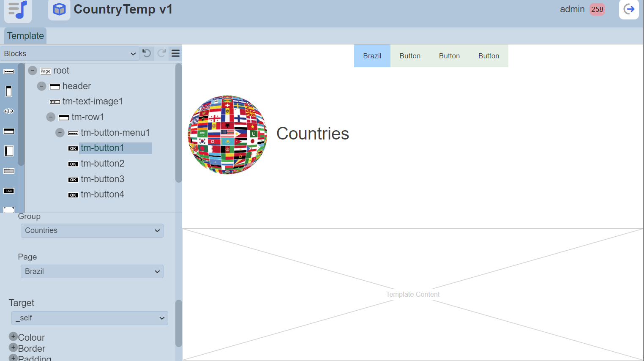Open the Group dropdown showing Countries
Screen dimensions: 644x361
(92, 230)
